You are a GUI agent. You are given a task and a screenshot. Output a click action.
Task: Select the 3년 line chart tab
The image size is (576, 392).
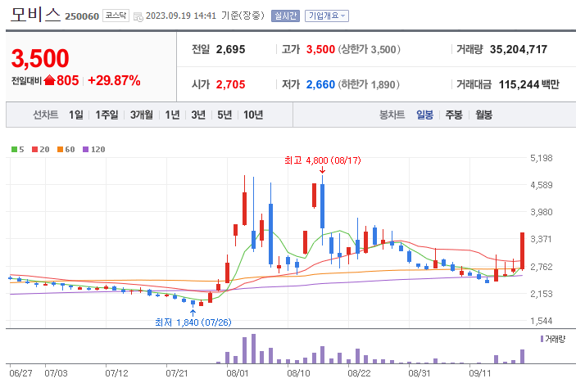pos(198,115)
